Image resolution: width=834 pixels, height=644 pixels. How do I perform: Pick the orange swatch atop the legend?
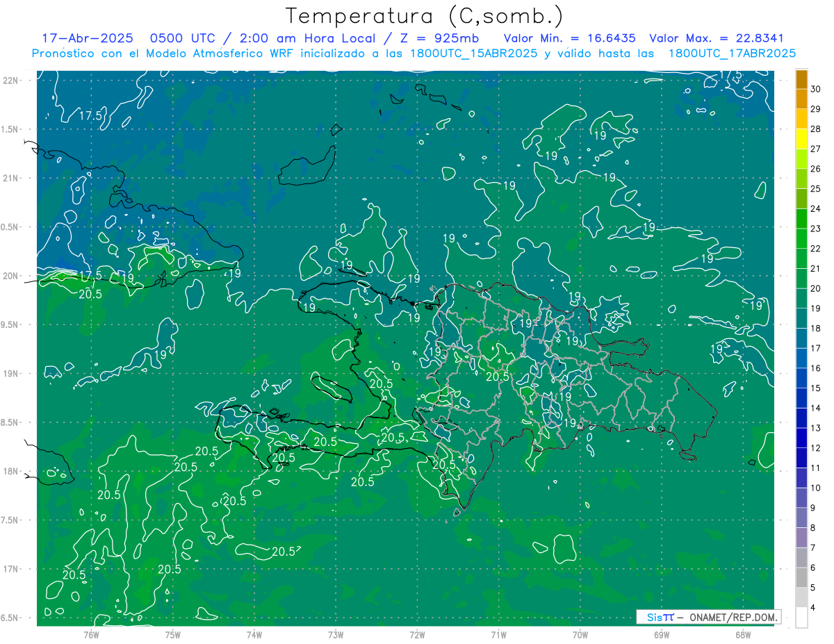click(801, 80)
